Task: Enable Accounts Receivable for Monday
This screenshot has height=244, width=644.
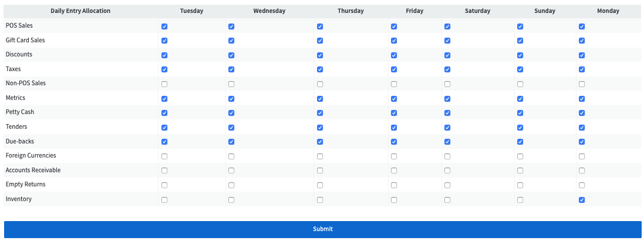Action: (582, 171)
